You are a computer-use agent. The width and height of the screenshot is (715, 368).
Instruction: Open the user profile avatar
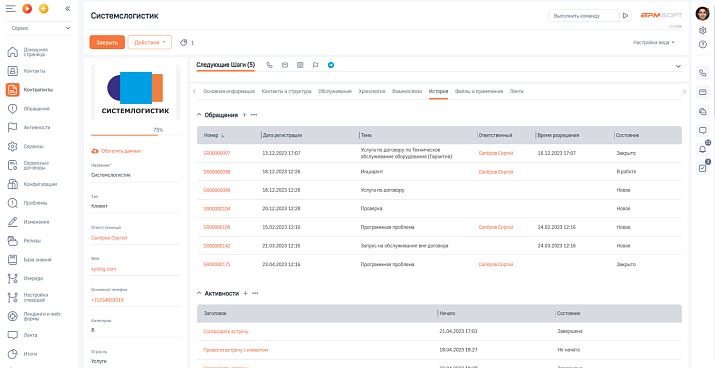point(703,14)
